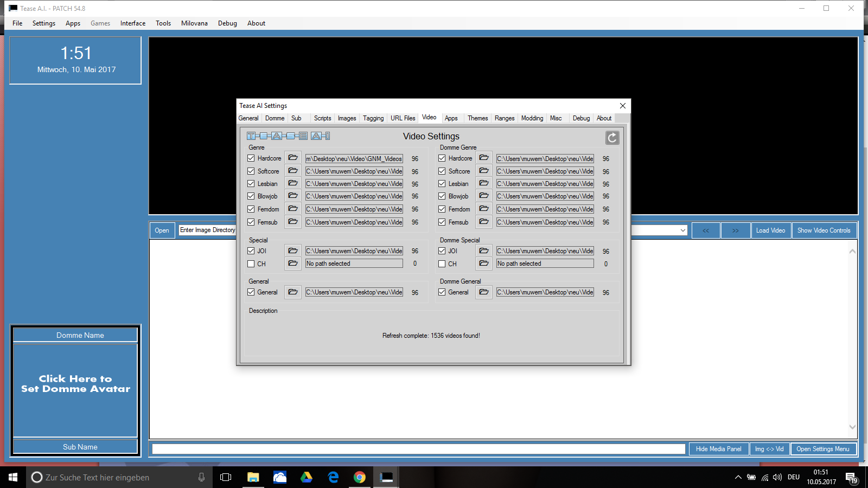The width and height of the screenshot is (868, 488).
Task: Toggle Genre Softcore checkbox
Action: pyautogui.click(x=251, y=171)
